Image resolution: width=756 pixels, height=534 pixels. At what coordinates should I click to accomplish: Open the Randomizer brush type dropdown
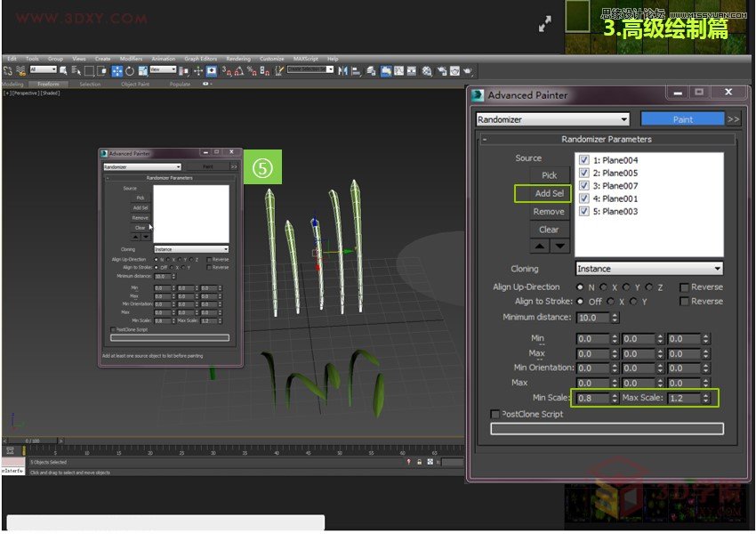click(552, 119)
